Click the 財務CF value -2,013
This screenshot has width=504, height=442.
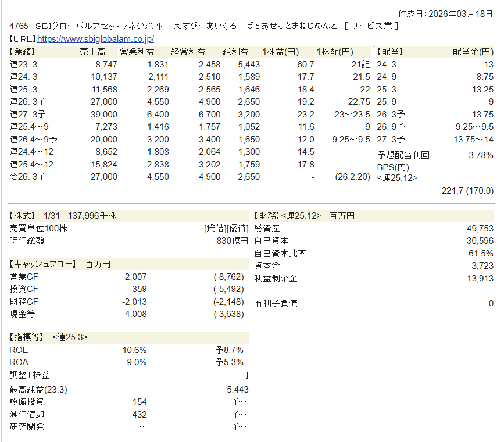point(134,302)
